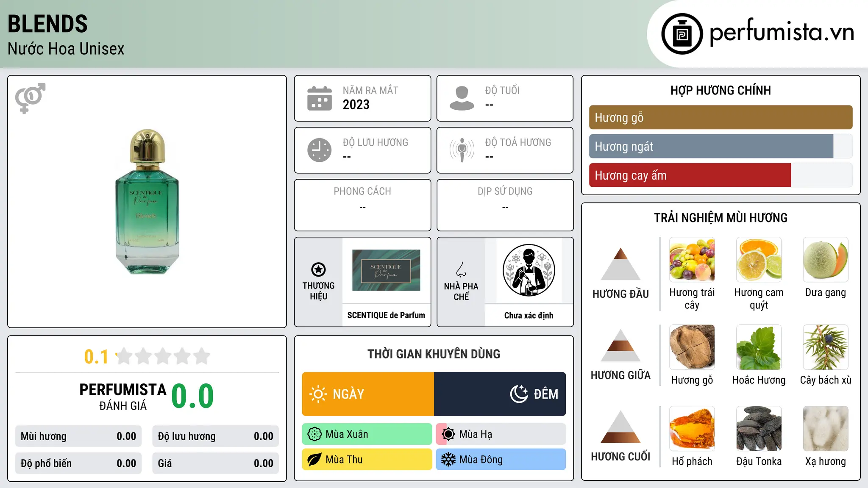Click the green 0.0 Perfumista score
This screenshot has height=488, width=868.
[x=192, y=396]
